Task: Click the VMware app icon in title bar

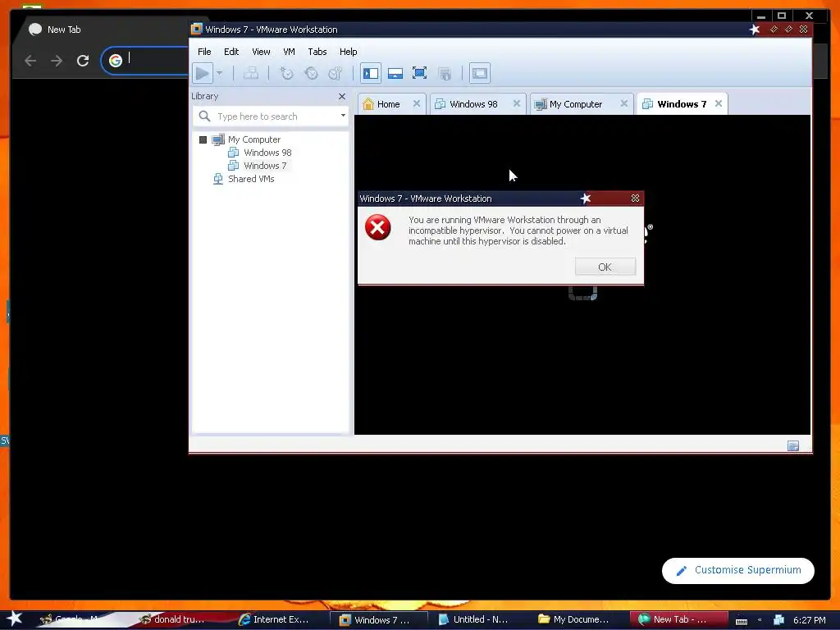Action: (x=197, y=29)
